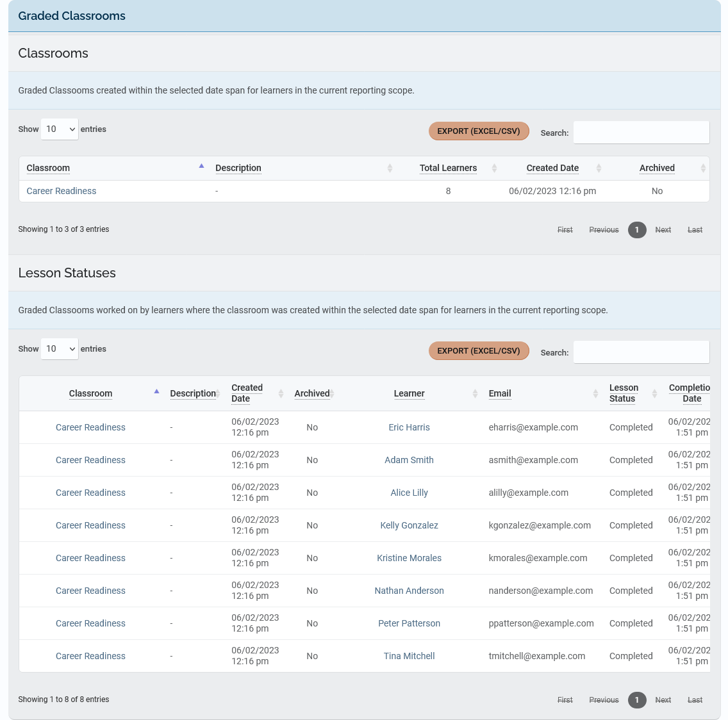
Task: Click Lesson Statuses pagination First
Action: (565, 700)
